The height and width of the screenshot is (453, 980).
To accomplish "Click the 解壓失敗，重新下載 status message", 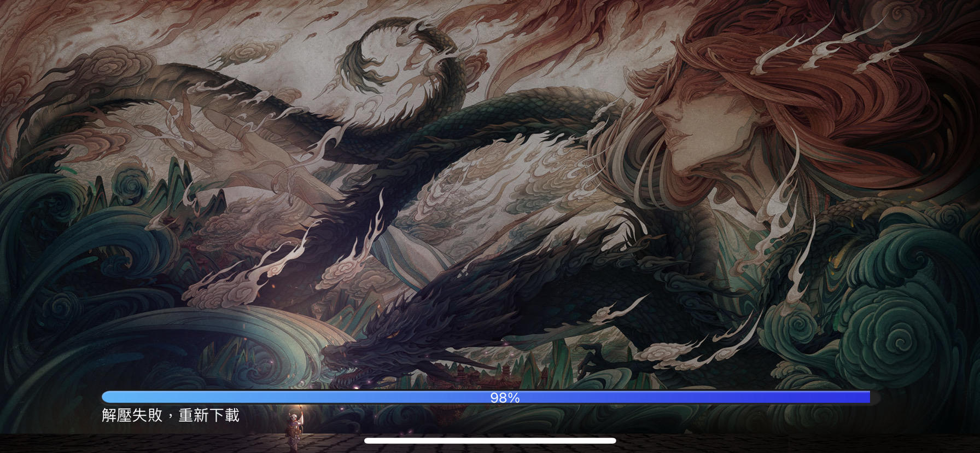I will pyautogui.click(x=171, y=416).
